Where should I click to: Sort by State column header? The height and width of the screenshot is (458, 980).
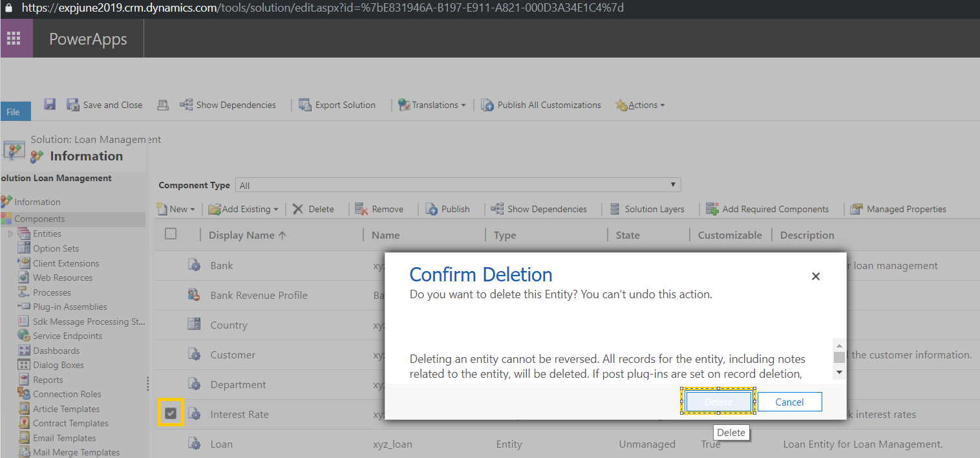point(628,235)
